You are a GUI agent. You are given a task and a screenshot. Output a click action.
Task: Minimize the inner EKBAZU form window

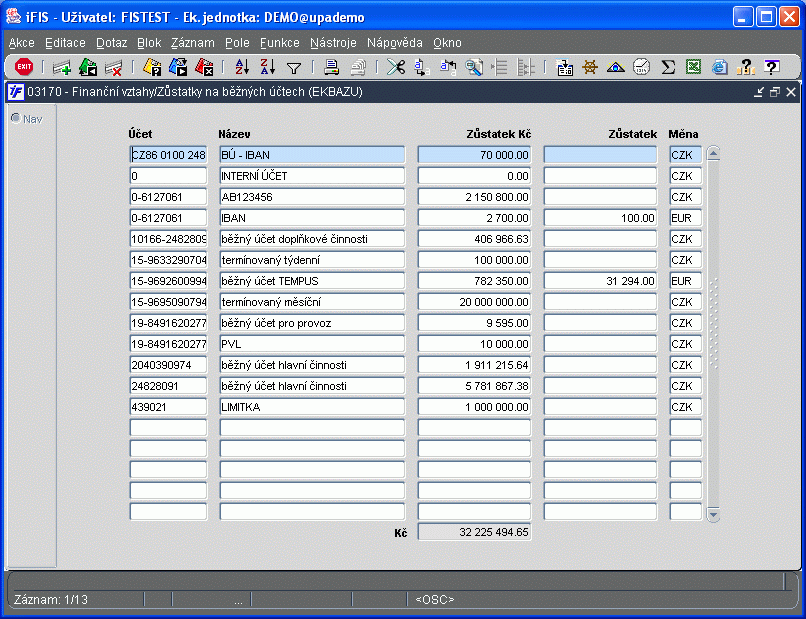point(759,92)
